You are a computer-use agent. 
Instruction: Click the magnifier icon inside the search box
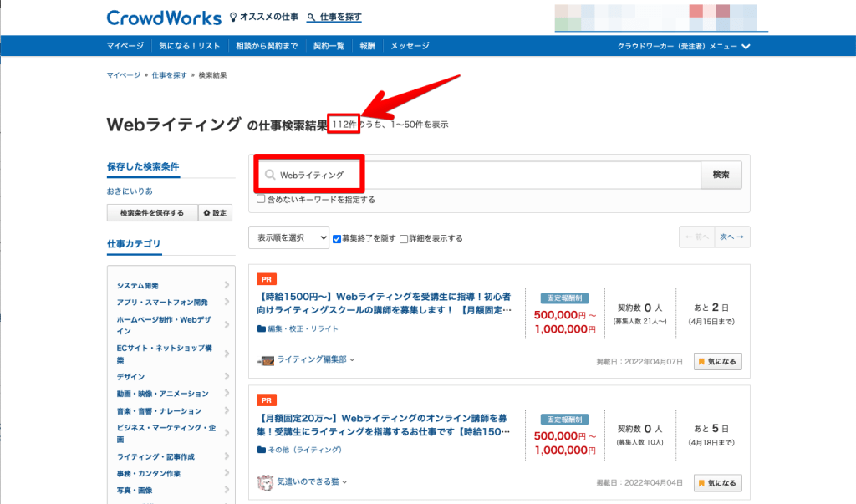coord(269,175)
